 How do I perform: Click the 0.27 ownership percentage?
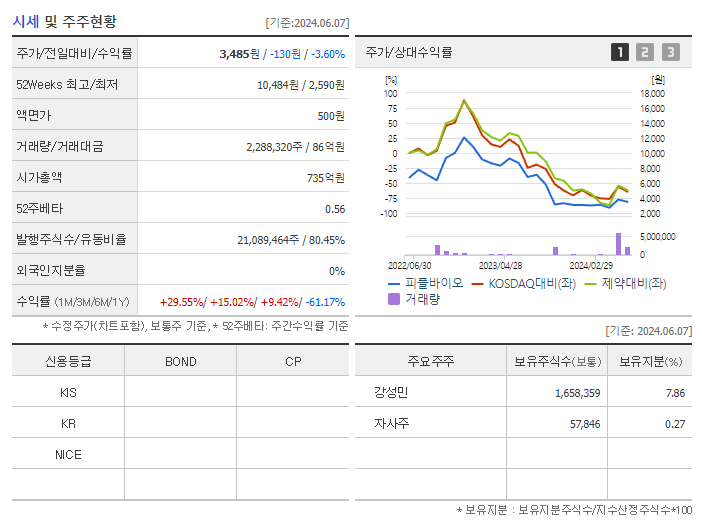675,424
